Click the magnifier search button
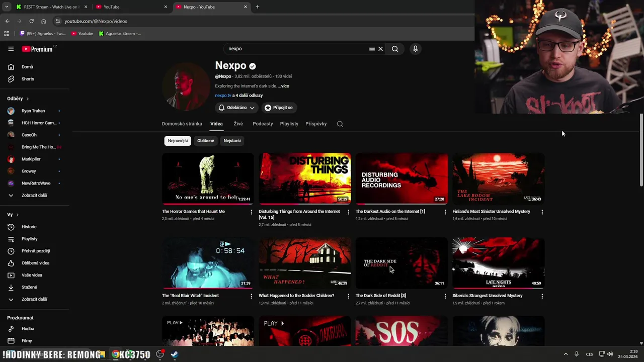This screenshot has height=362, width=644. point(395,49)
